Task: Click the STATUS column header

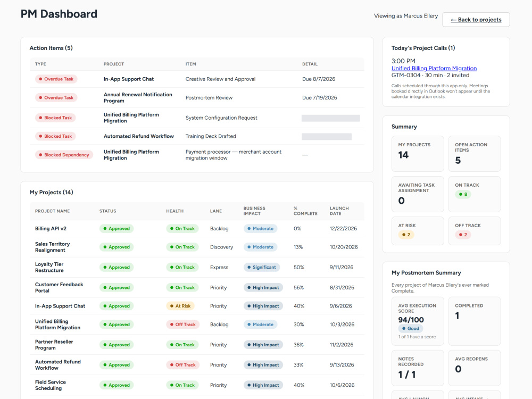Action: [107, 211]
